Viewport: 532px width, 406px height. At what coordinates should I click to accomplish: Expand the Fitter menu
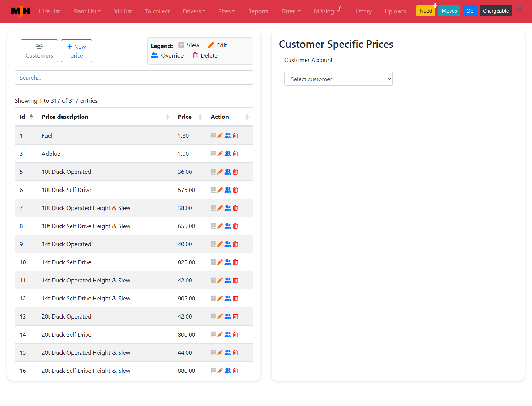click(291, 11)
